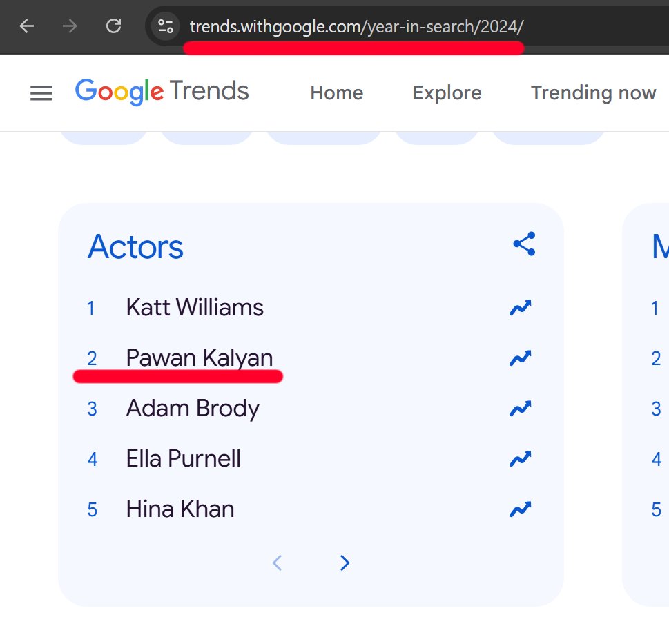
Task: Select Katt Williams in the Actors list
Action: (x=195, y=307)
